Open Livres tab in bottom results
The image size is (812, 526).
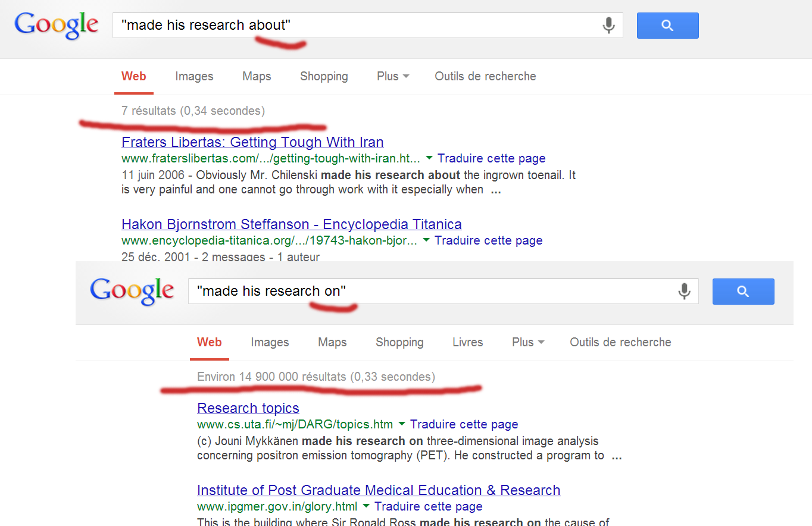(x=468, y=343)
